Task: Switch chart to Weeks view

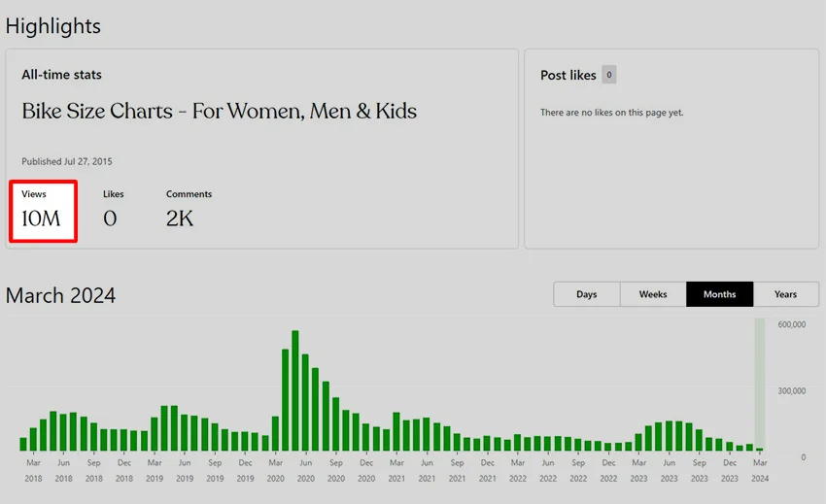Action: (x=653, y=294)
